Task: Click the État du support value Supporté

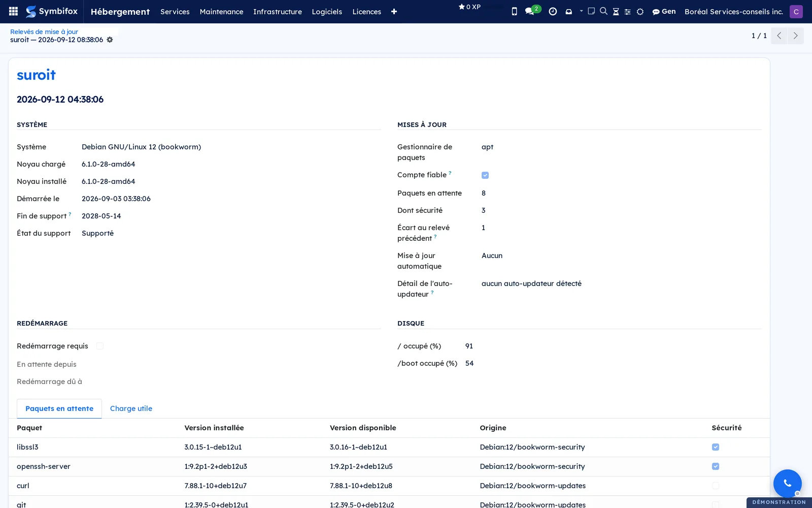Action: (x=97, y=233)
